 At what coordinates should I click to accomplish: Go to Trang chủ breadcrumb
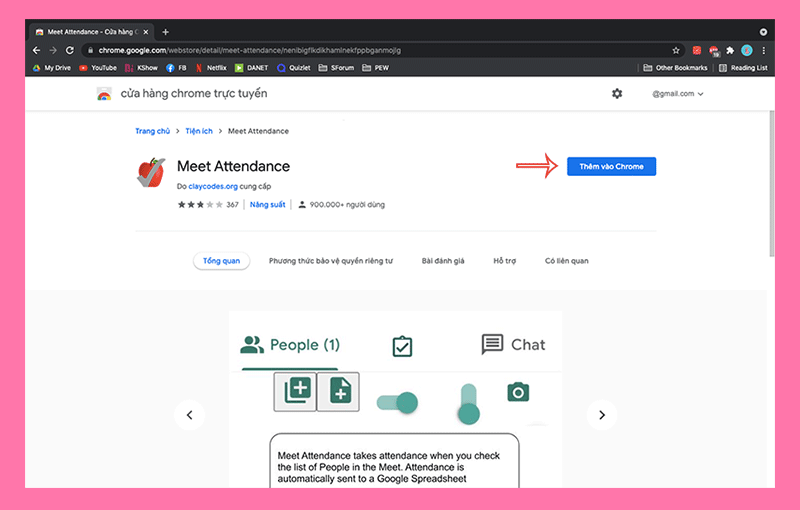(x=153, y=131)
